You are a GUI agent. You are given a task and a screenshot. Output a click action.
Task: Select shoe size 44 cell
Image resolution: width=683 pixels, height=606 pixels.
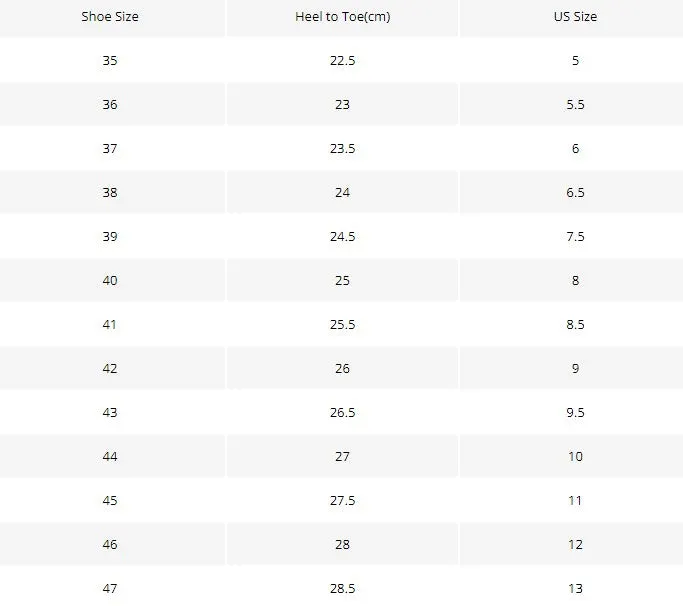point(110,456)
